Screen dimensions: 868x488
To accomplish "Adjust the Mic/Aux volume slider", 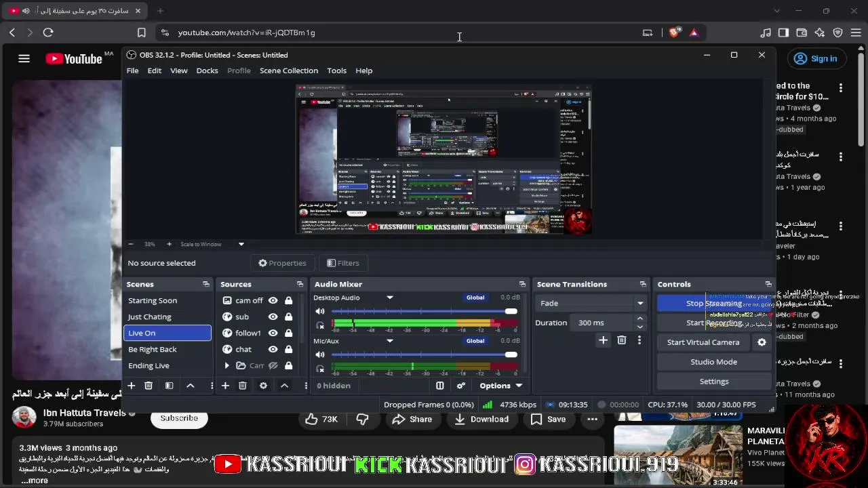I will [x=424, y=354].
